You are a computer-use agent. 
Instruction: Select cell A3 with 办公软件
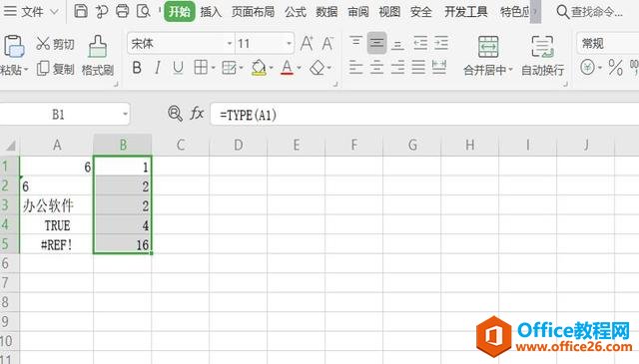[57, 205]
